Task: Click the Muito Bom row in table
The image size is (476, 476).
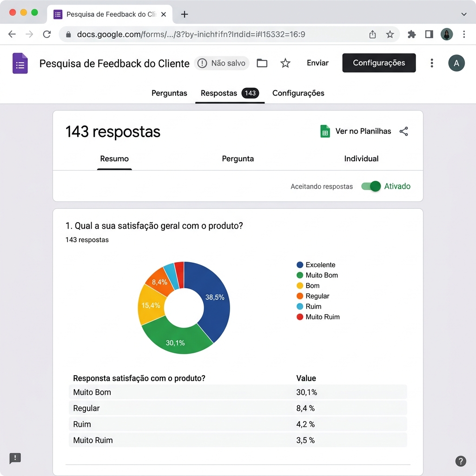Action: [238, 392]
